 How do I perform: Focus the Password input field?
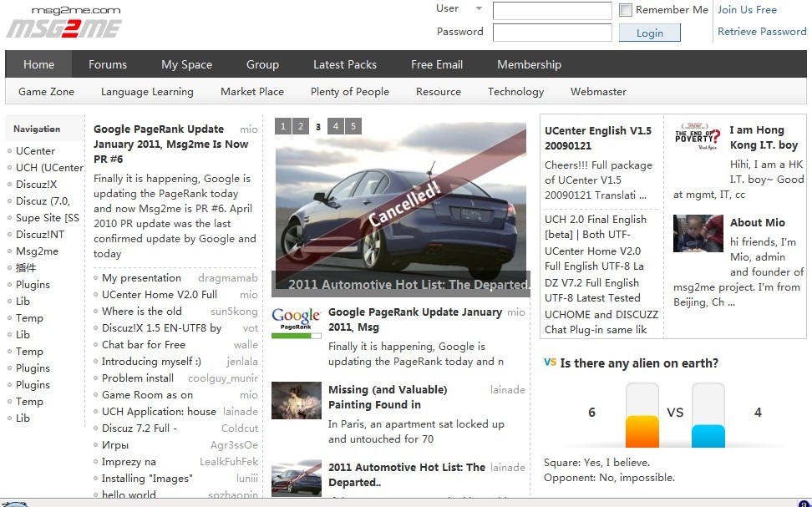click(552, 32)
